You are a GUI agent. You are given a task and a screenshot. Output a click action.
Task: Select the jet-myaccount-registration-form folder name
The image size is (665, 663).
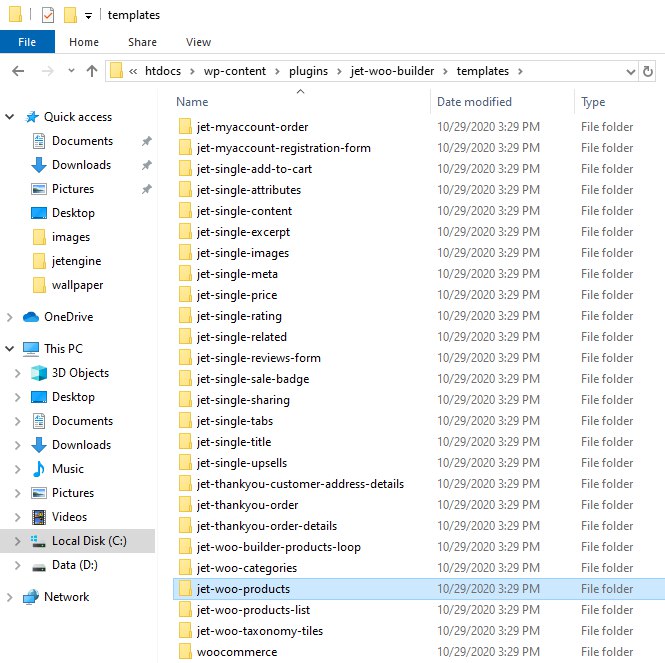pos(284,148)
